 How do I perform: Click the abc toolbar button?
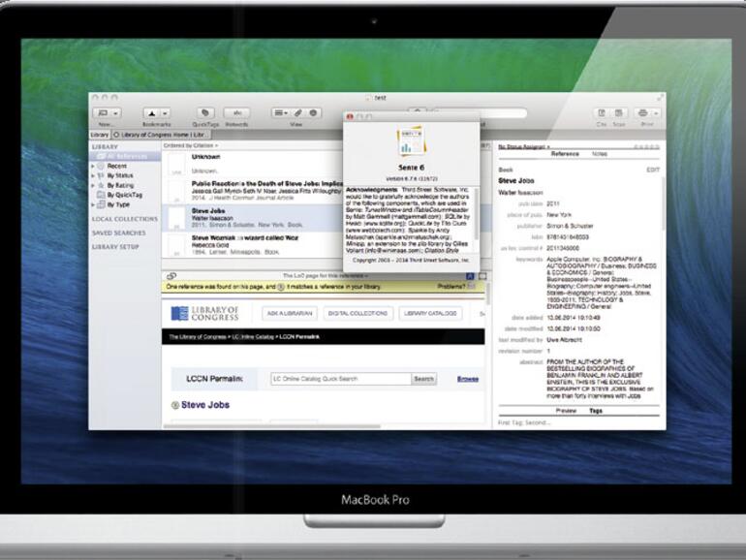pyautogui.click(x=237, y=112)
